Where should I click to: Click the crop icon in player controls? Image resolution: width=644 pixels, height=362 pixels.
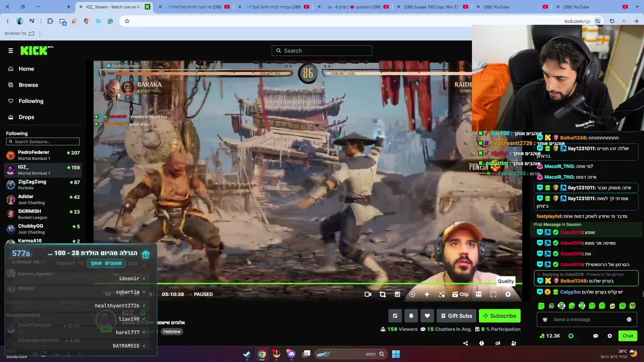[x=382, y=295]
